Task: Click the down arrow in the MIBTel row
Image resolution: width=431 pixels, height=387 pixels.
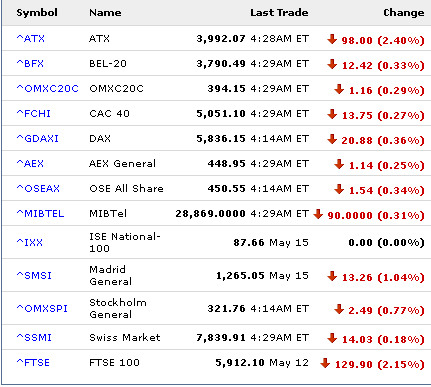Action: click(x=318, y=214)
